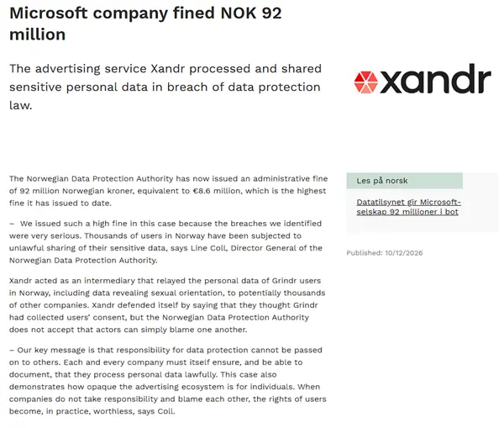Click the phrase 'sexual orientation' in article
The height and width of the screenshot is (428, 504).
pos(186,293)
